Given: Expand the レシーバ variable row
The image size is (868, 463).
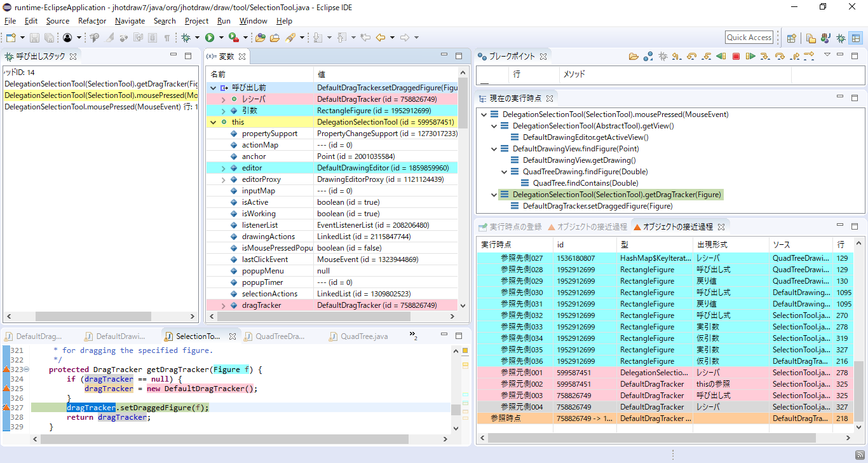Looking at the screenshot, I should coord(223,99).
